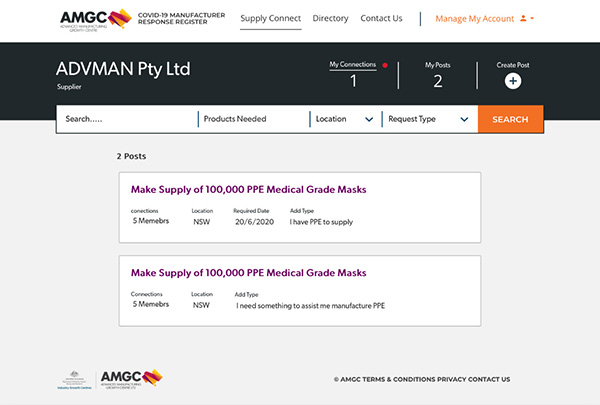
Task: Click '5 Memebrs' in the second post
Action: [151, 304]
